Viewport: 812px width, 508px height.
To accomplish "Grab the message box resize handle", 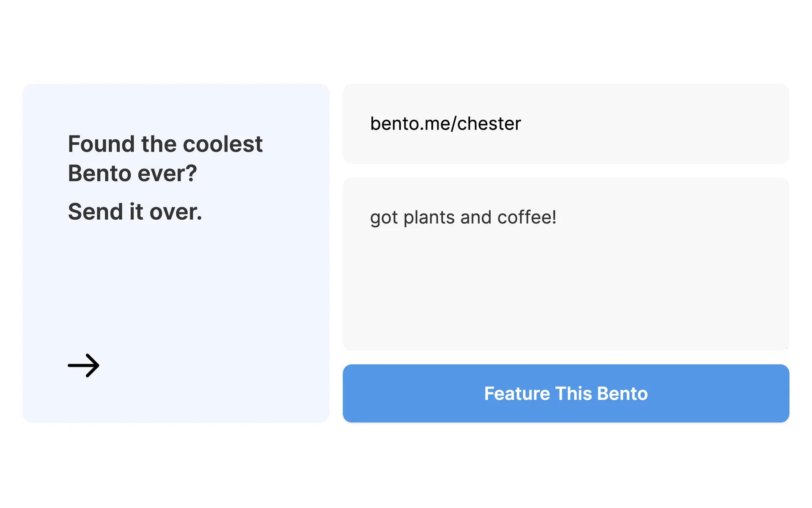I will (786, 348).
